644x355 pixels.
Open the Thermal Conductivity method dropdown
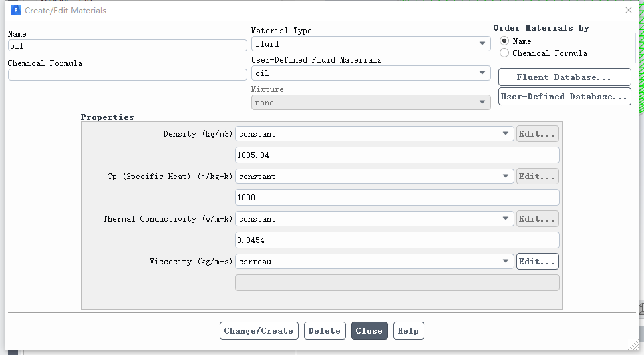pos(374,219)
